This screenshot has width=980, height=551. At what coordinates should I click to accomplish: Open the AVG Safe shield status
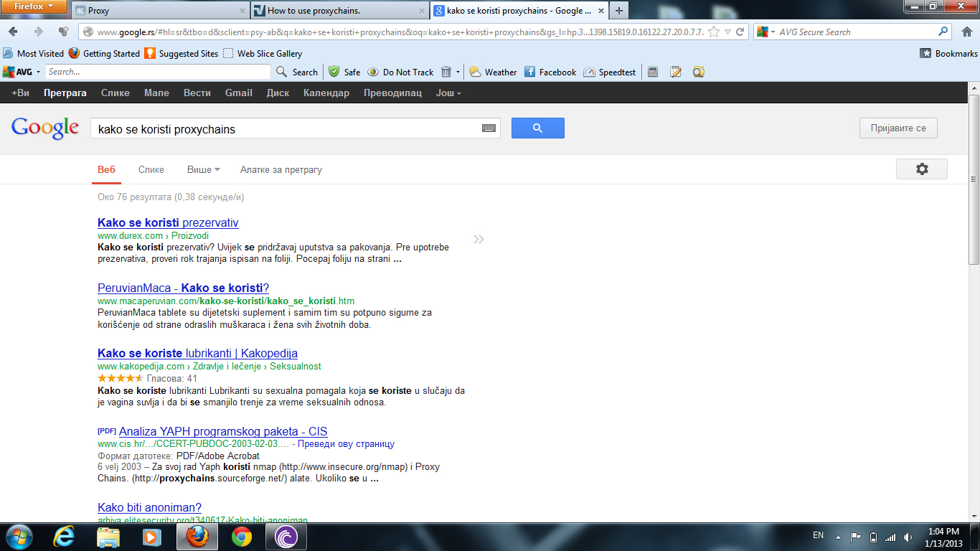tap(344, 72)
